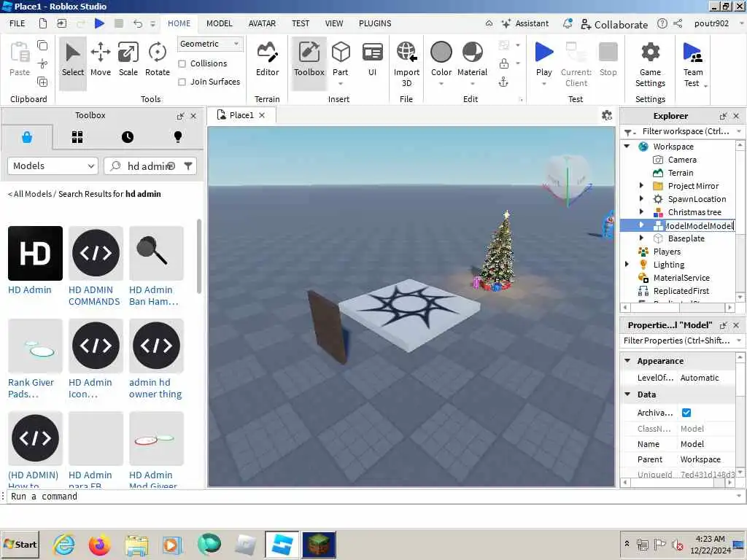Click the Collaborate button
The width and height of the screenshot is (747, 560).
pyautogui.click(x=614, y=24)
